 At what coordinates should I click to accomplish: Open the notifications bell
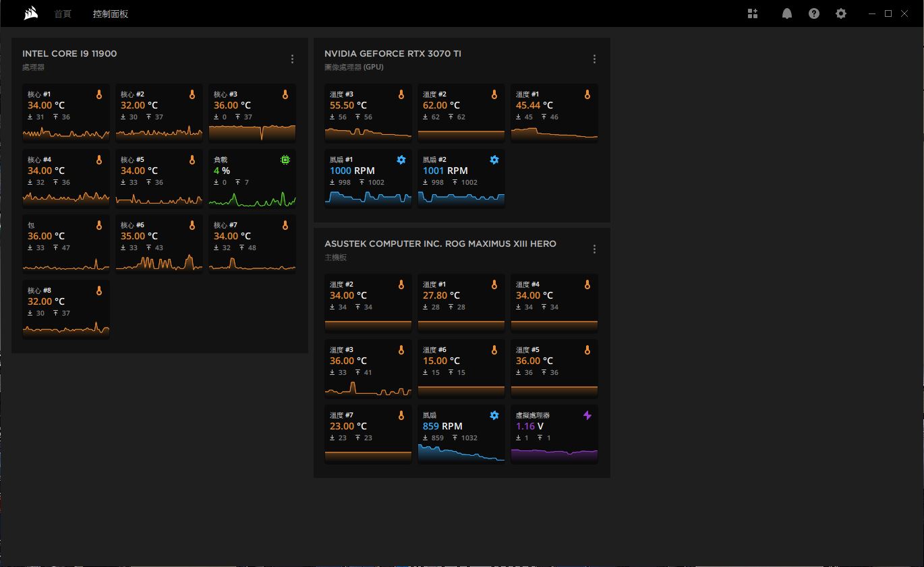point(786,13)
